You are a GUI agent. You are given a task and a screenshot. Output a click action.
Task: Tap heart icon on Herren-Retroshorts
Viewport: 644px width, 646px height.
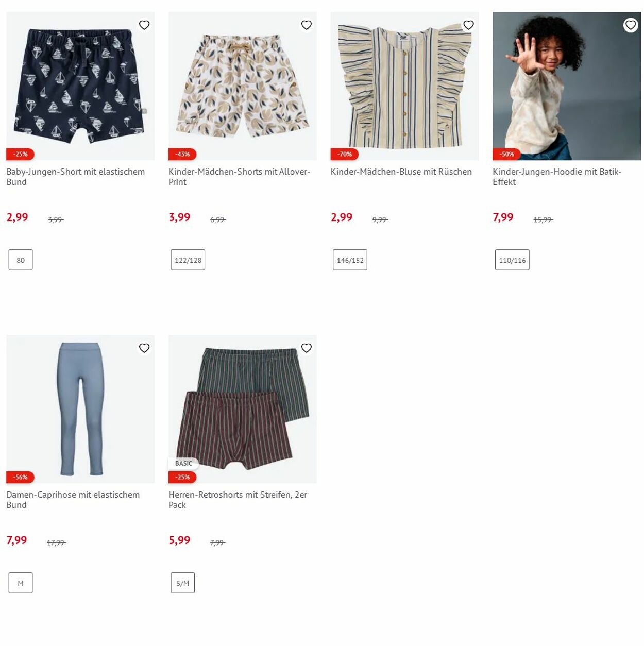(307, 348)
